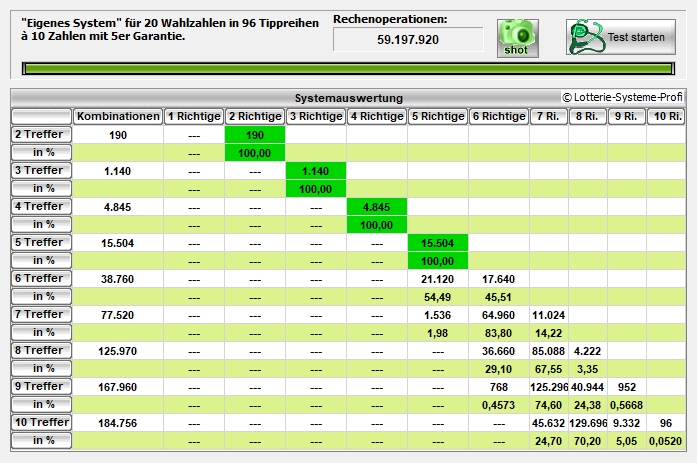
Task: Click the Kombinationen value 125.970
Action: click(x=117, y=351)
